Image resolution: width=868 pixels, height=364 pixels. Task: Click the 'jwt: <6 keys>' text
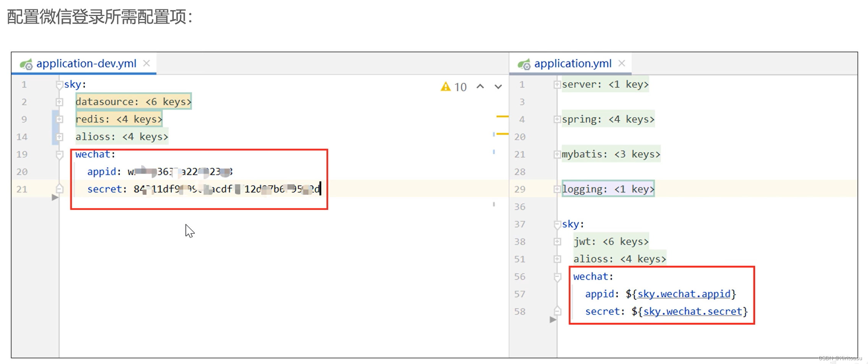click(x=611, y=242)
